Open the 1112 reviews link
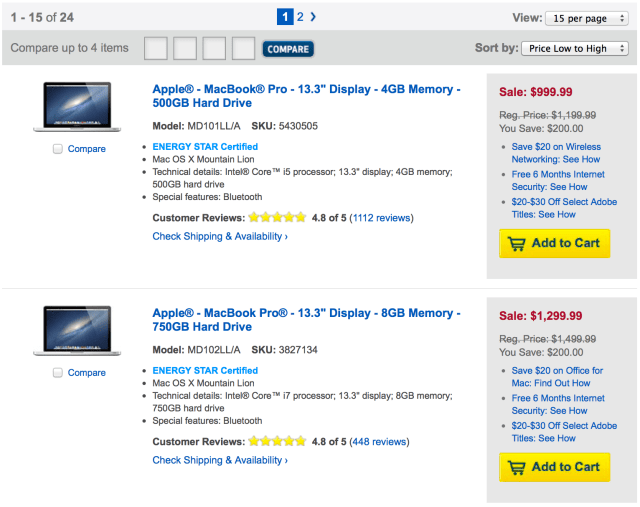Screen dimensions: 640x507 [x=381, y=217]
